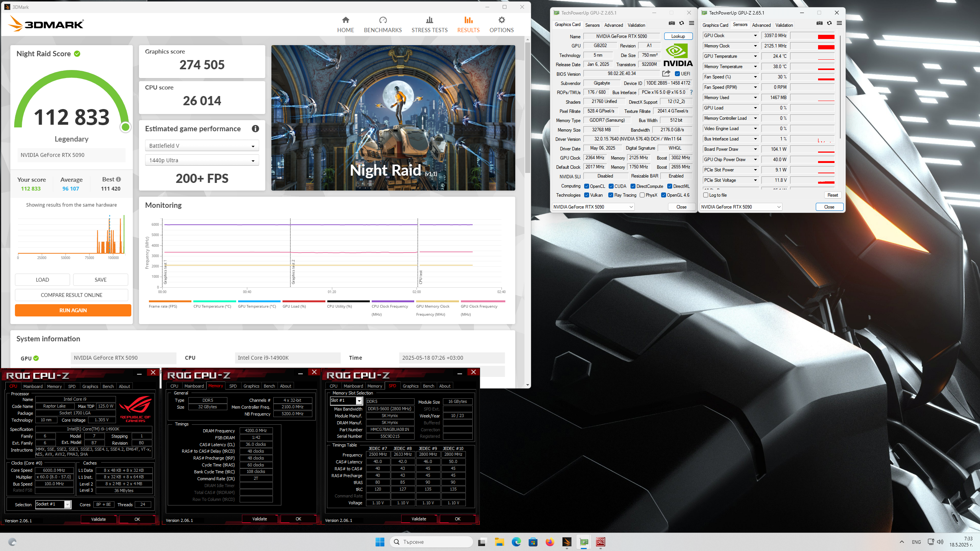The image size is (980, 551).
Task: Click the SAVE button in 3DMark
Action: click(100, 280)
